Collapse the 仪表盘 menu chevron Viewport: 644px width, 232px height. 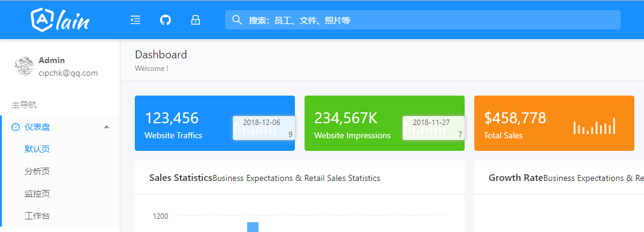tap(107, 127)
